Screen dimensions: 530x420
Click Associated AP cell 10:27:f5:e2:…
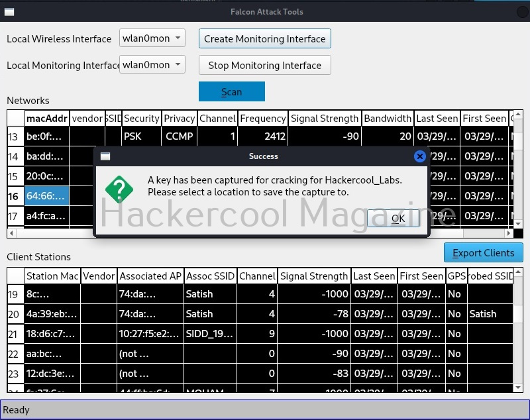150,334
